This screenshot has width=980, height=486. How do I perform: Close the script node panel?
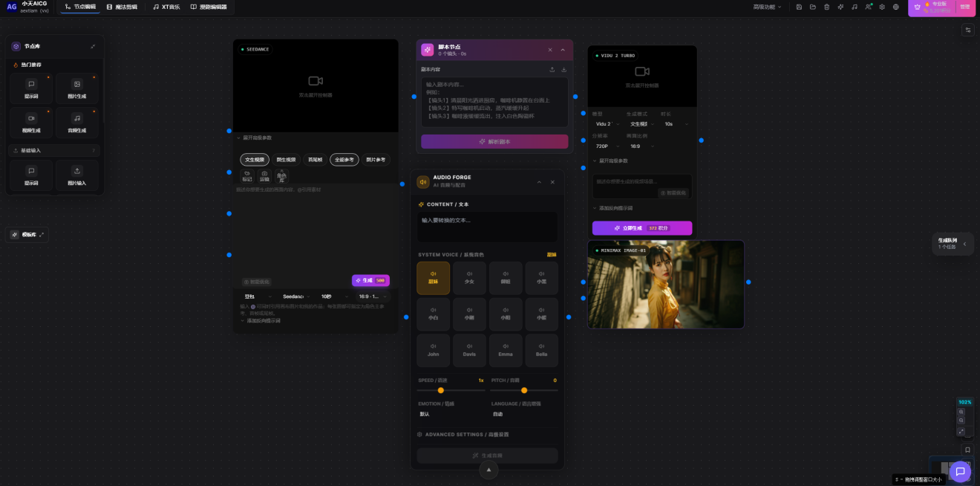[x=550, y=50]
